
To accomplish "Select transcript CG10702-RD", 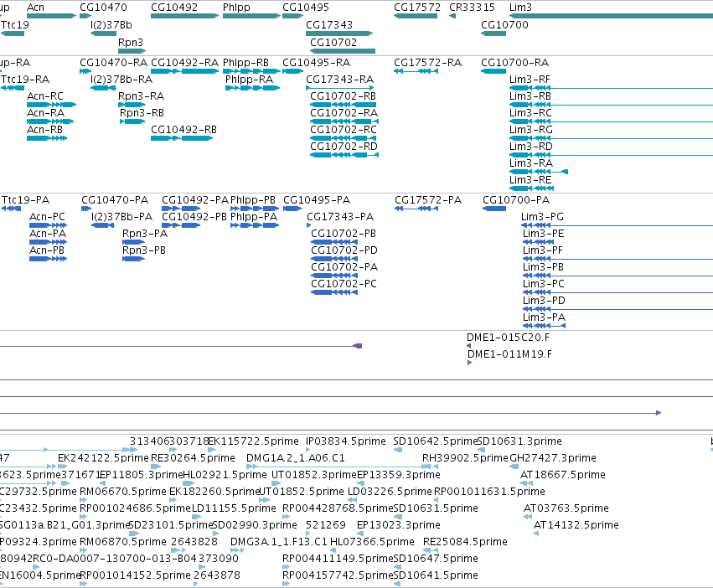I will coord(344,147).
